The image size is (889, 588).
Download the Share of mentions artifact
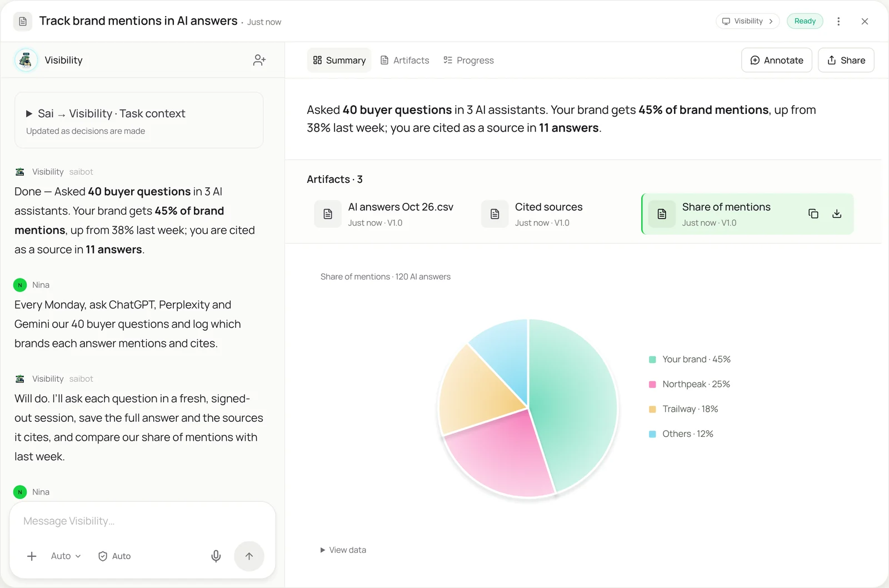837,214
